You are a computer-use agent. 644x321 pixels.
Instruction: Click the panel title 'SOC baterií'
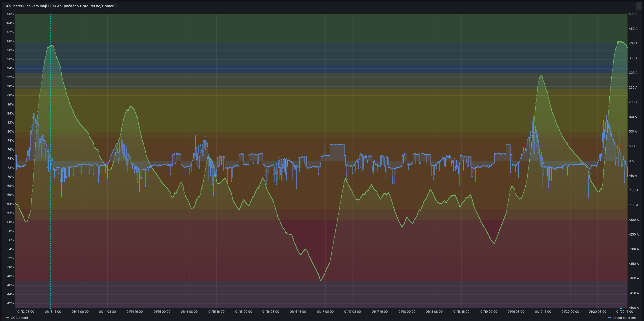(61, 6)
